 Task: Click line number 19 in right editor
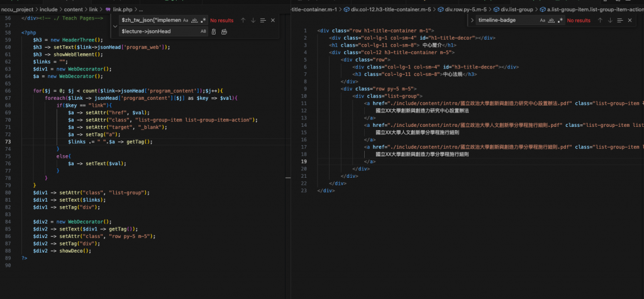(304, 161)
